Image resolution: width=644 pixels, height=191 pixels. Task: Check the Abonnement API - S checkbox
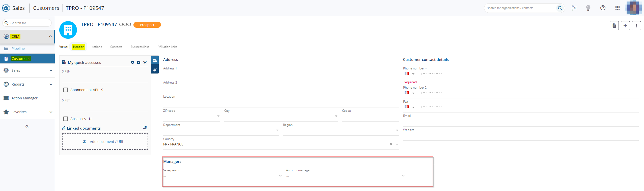click(66, 90)
